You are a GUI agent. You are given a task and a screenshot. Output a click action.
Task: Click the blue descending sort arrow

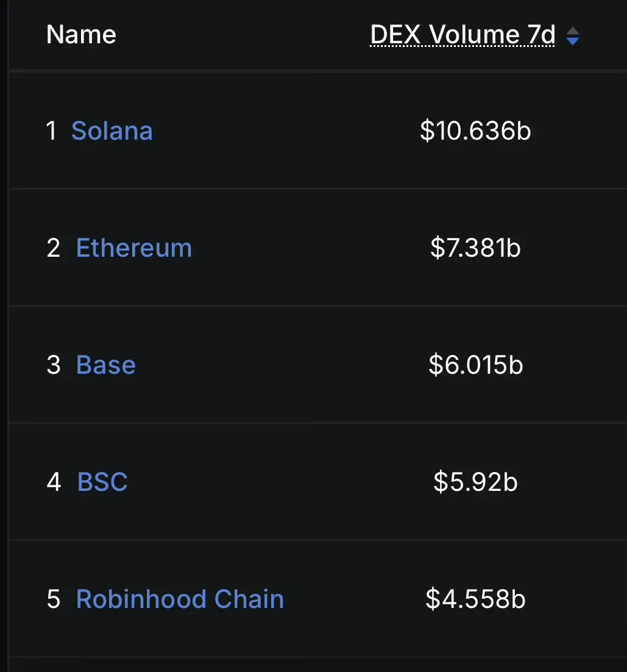pyautogui.click(x=573, y=41)
